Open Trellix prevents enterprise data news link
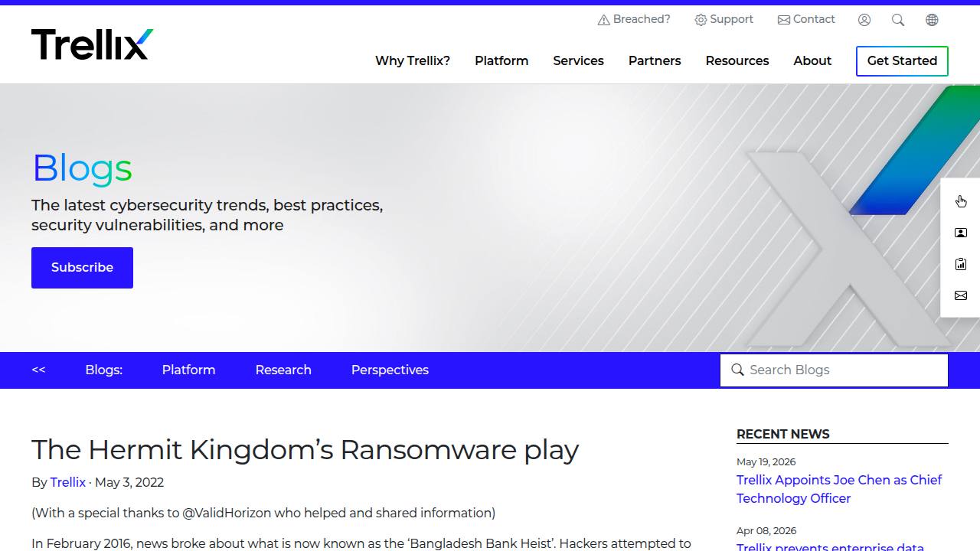This screenshot has height=551, width=980. pyautogui.click(x=830, y=546)
